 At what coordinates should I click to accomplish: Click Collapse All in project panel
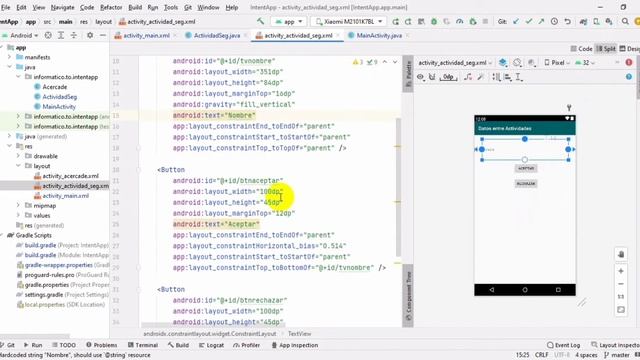click(74, 36)
